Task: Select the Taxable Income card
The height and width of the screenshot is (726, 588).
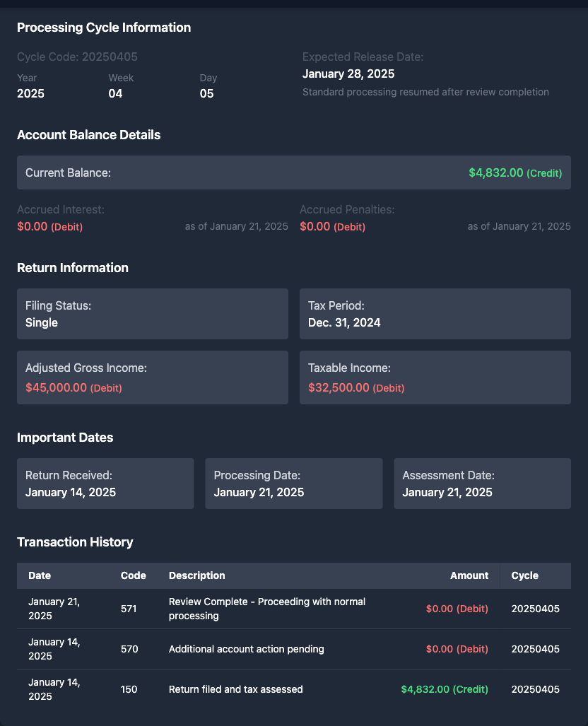Action: [435, 377]
